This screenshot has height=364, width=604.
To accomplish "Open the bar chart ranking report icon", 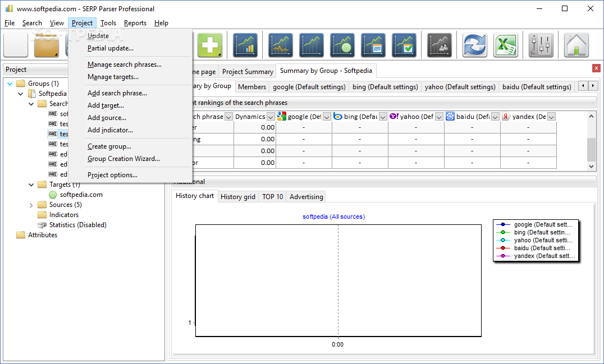I will 246,45.
